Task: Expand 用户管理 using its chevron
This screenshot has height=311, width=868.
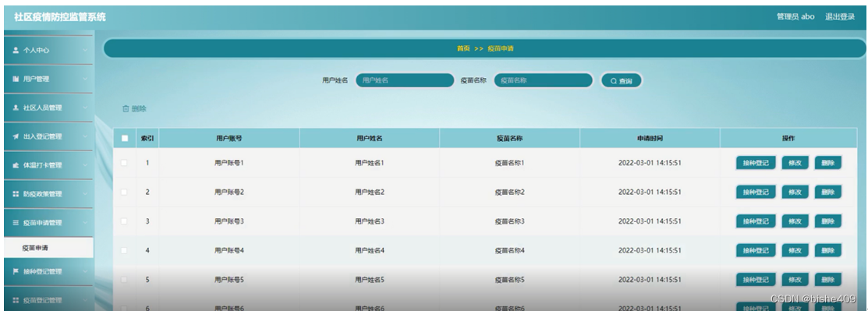Action: tap(85, 80)
